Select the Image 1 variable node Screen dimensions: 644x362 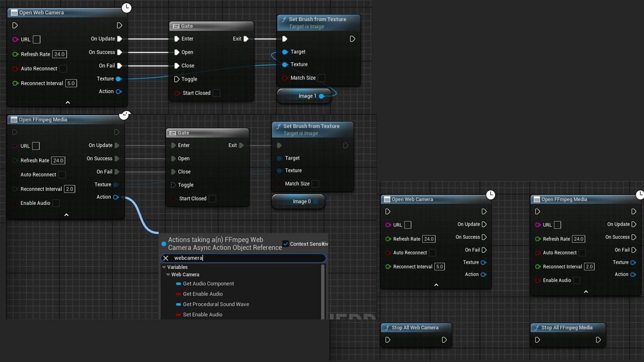pyautogui.click(x=304, y=96)
